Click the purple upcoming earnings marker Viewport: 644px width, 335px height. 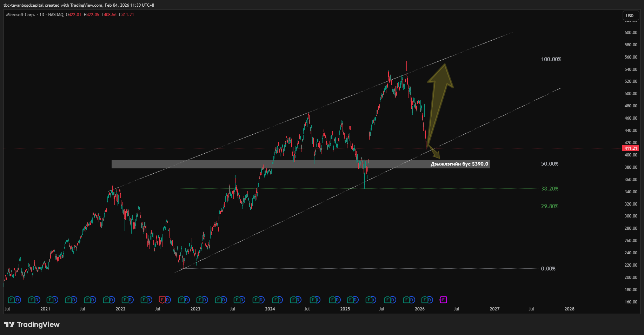pyautogui.click(x=443, y=300)
